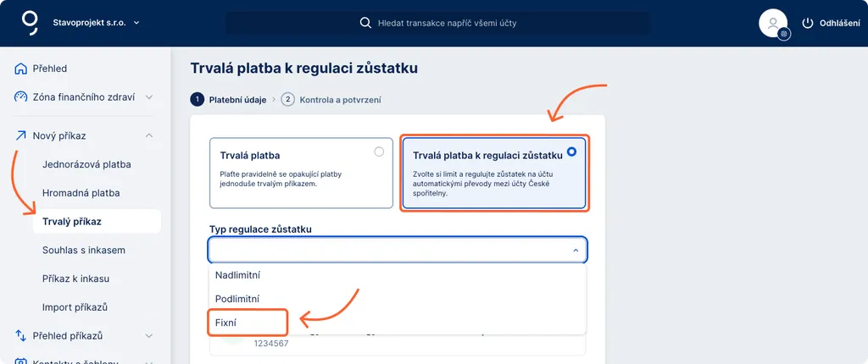
Task: Focus the Hledat transakce search field
Action: pyautogui.click(x=438, y=23)
